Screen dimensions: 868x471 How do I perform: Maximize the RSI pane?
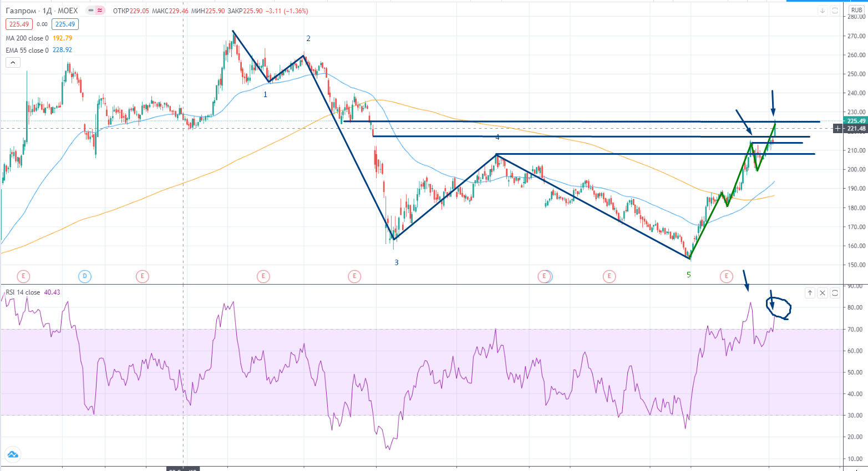coord(835,293)
